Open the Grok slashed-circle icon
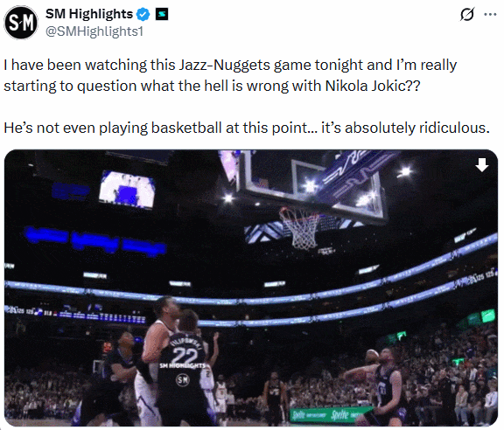504x430 pixels. 466,15
